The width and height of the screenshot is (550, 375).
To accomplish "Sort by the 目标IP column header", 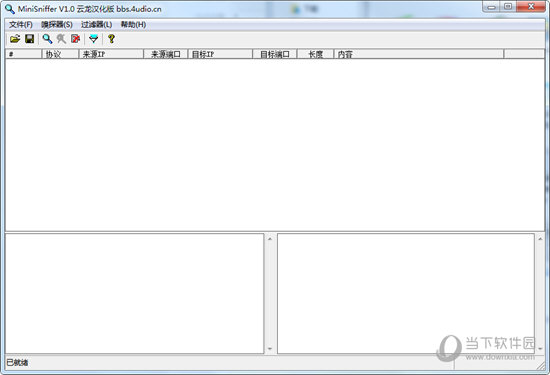I will coord(220,54).
